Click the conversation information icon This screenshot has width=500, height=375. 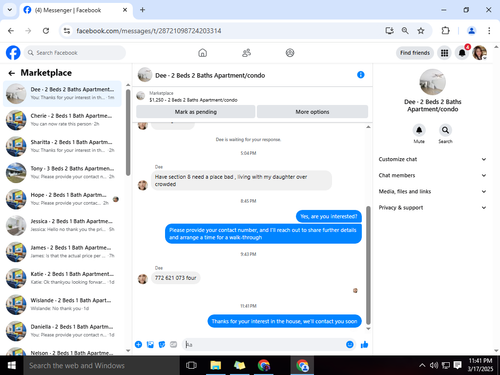click(361, 75)
